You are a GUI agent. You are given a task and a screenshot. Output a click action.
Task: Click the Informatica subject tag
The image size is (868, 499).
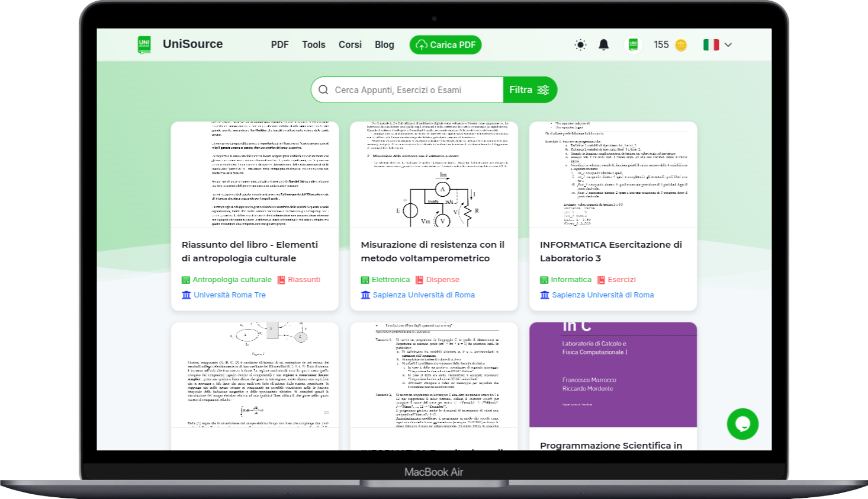[x=571, y=280]
